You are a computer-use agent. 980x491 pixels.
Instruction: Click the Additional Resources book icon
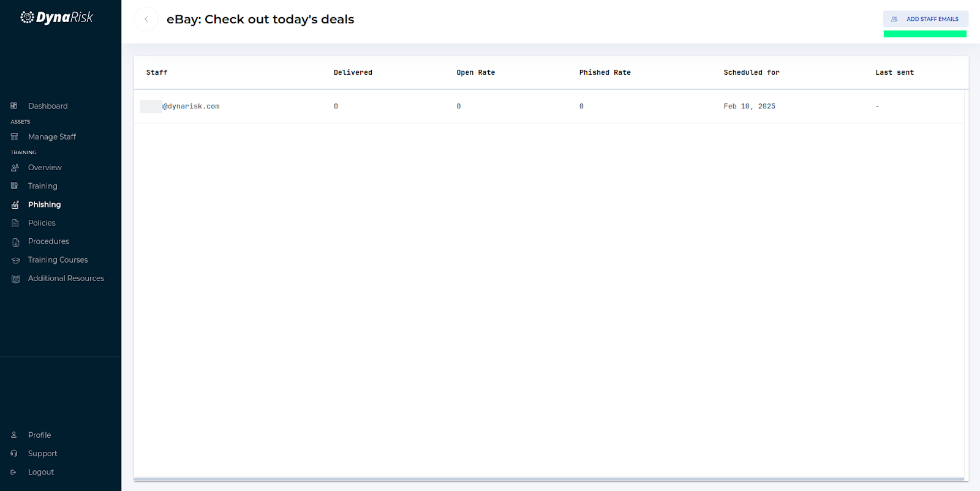click(x=16, y=279)
